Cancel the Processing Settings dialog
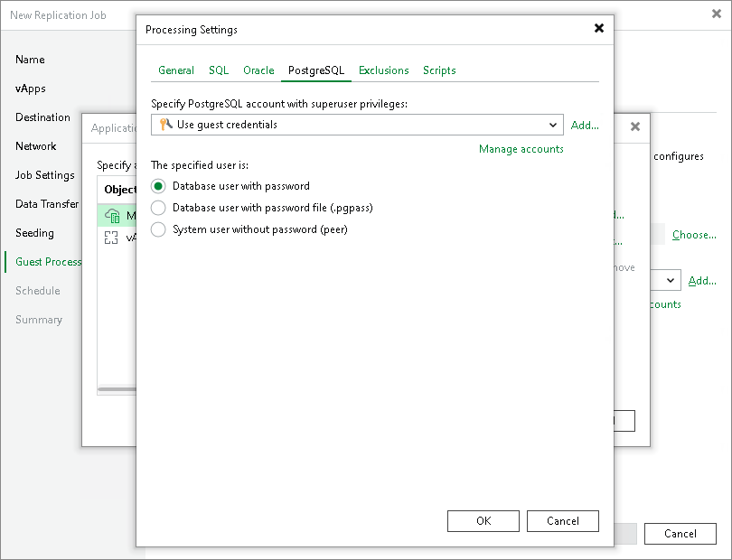Image resolution: width=732 pixels, height=560 pixels. click(562, 521)
